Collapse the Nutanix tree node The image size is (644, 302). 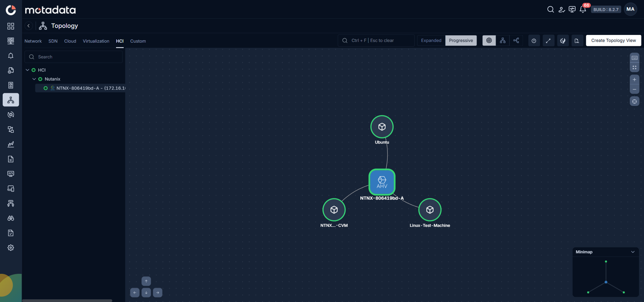pos(34,79)
